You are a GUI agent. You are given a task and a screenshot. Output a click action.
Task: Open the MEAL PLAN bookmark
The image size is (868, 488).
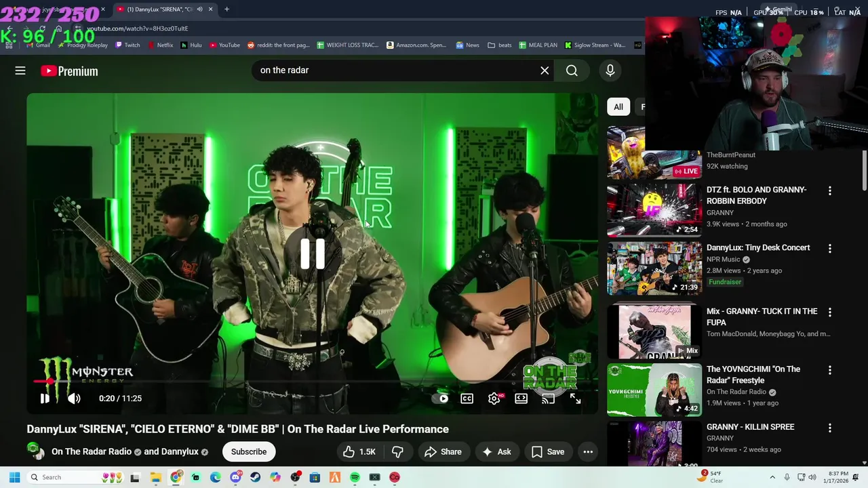pyautogui.click(x=538, y=45)
